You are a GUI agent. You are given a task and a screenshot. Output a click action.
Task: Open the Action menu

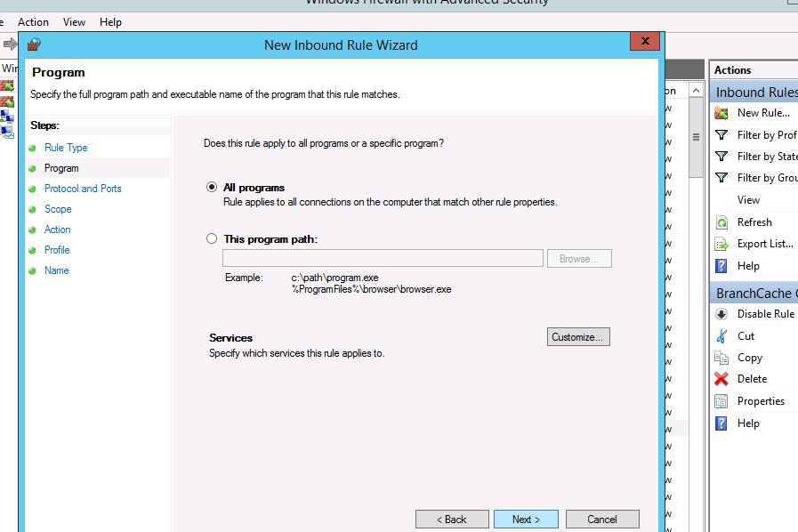pos(34,22)
